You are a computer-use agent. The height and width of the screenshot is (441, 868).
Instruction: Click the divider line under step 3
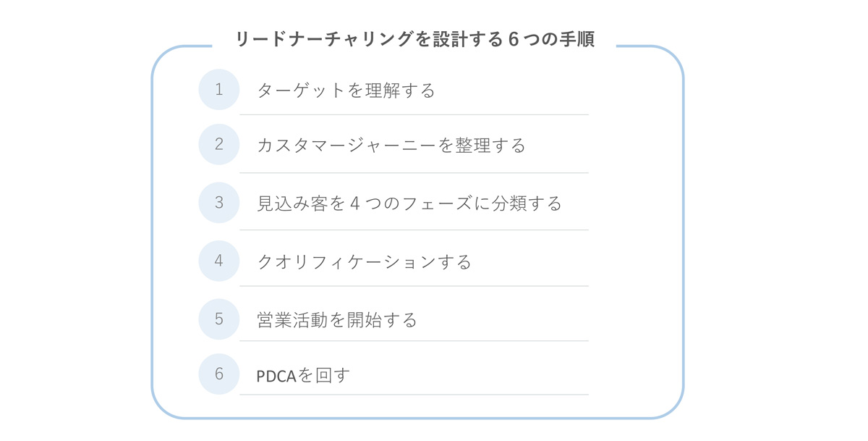point(414,230)
